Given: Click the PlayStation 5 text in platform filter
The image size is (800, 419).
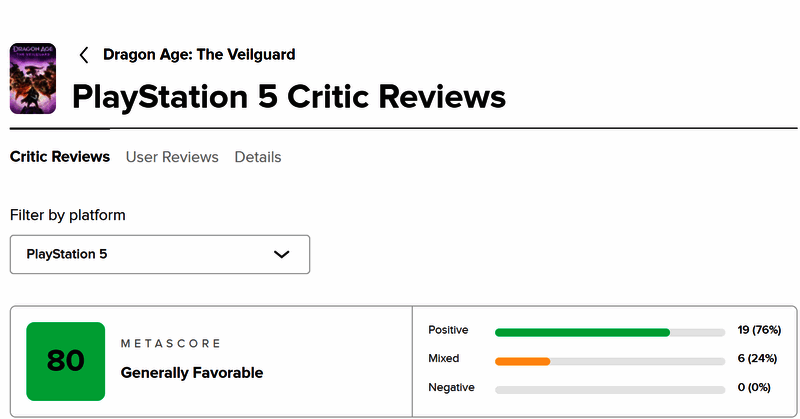Looking at the screenshot, I should (67, 254).
